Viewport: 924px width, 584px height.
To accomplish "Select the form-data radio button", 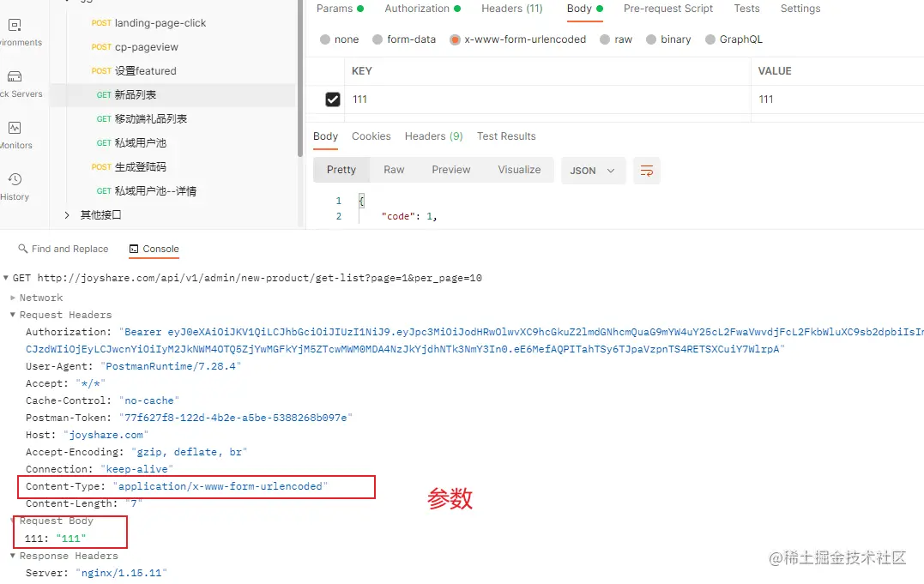I will pos(377,39).
